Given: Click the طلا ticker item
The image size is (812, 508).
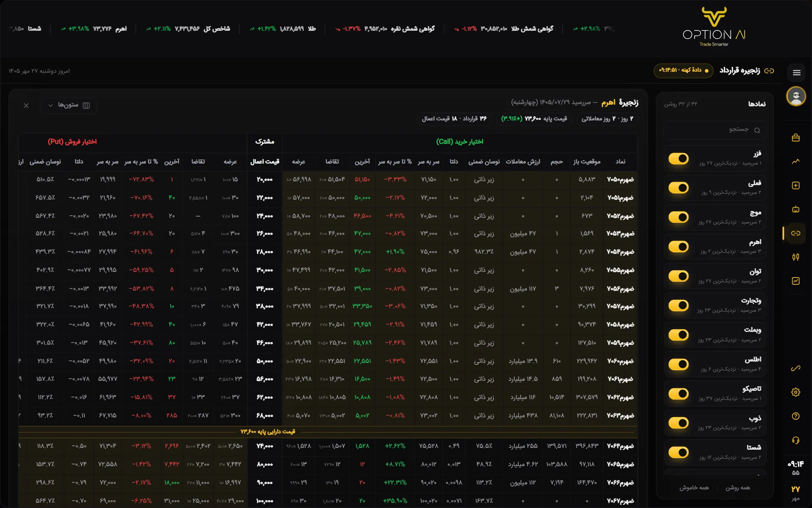Looking at the screenshot, I should tap(283, 29).
